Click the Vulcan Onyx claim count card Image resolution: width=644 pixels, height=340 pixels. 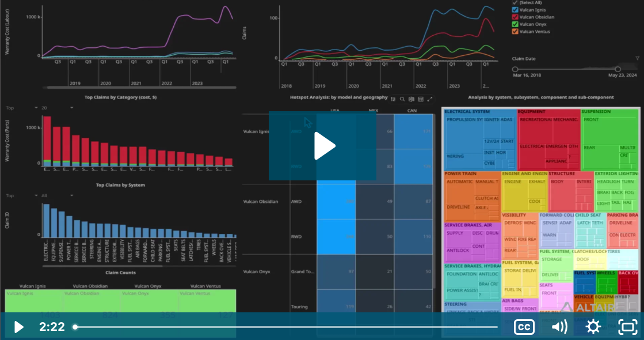[x=150, y=302]
